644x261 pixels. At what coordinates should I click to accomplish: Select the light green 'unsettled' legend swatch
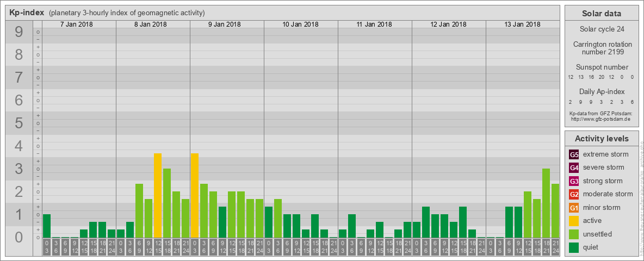point(574,234)
